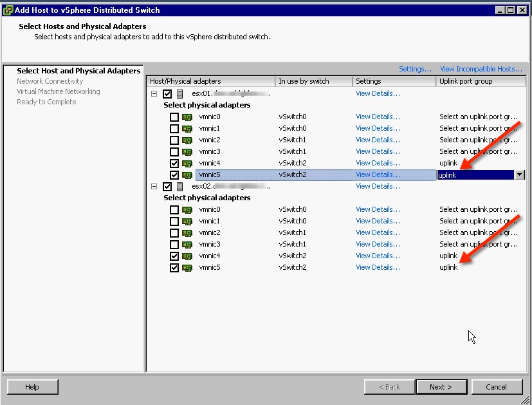The height and width of the screenshot is (405, 532).
Task: Check vmnic3 under esx01
Action: pos(174,152)
